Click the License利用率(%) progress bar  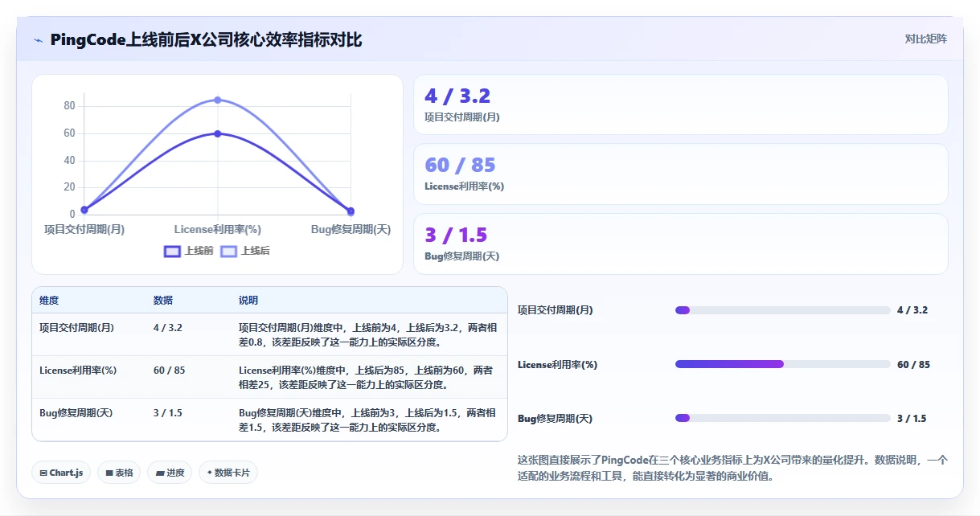[783, 364]
